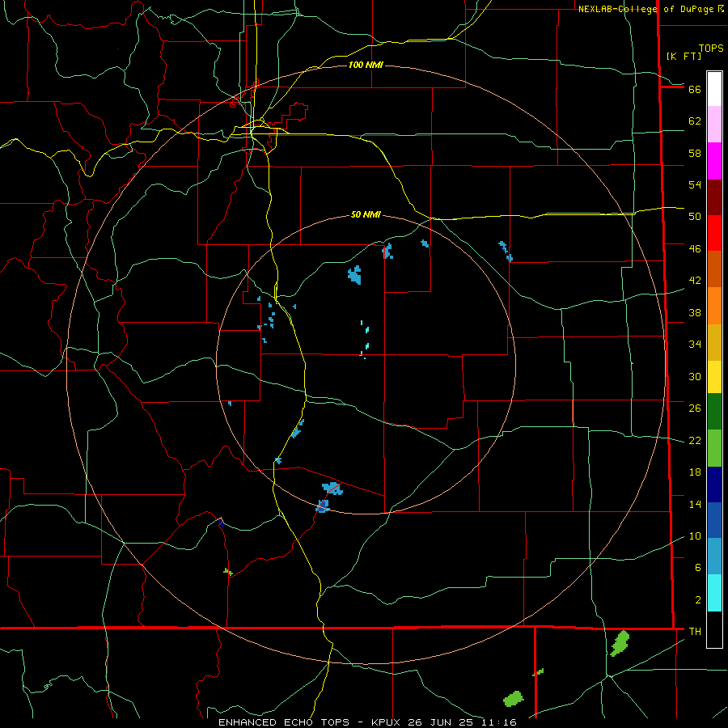Click the '62' legend value

point(695,121)
